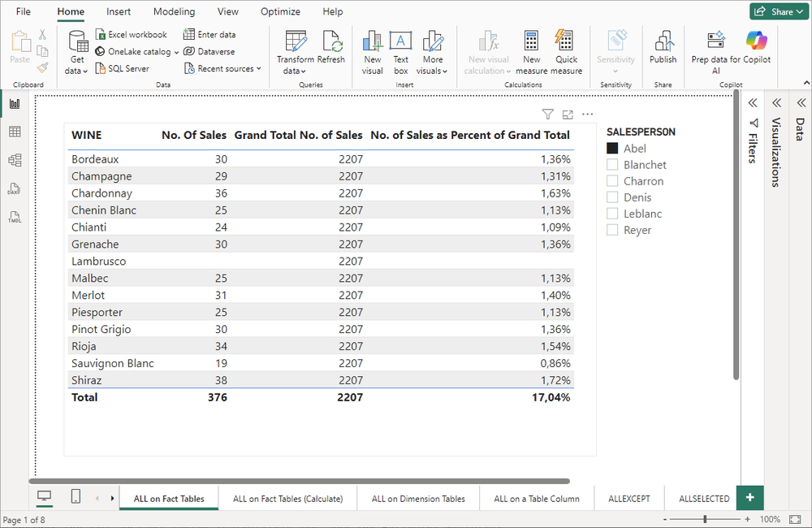Click the zoom out minus button
This screenshot has height=528, width=812.
pyautogui.click(x=664, y=519)
